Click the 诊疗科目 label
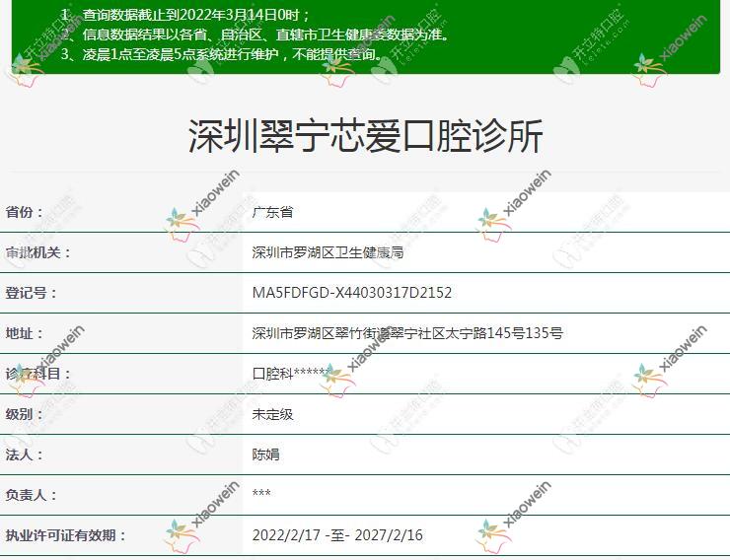The image size is (730, 560). [x=37, y=374]
